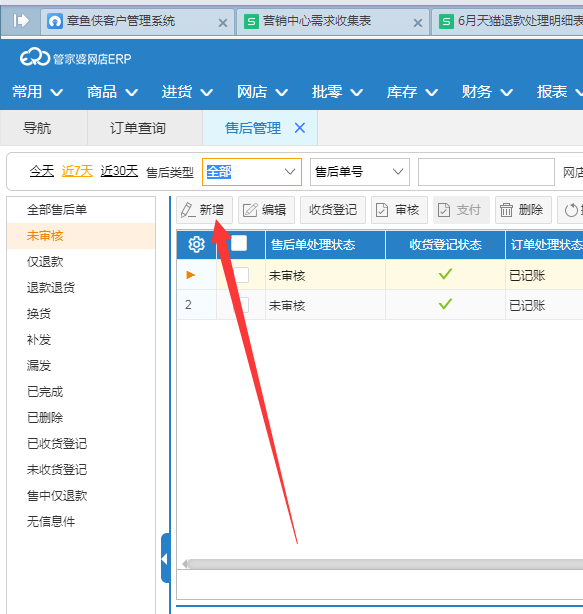Tick the select-all checkbox in table header
583x614 pixels.
239,243
